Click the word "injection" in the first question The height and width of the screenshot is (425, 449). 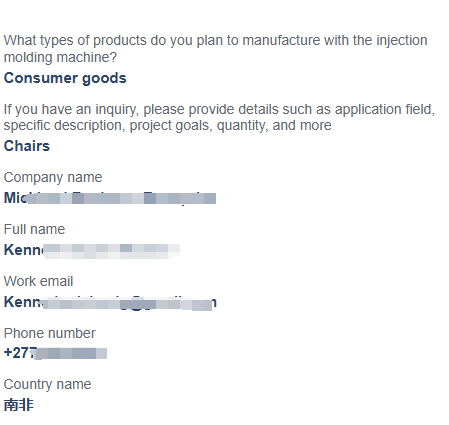click(402, 40)
